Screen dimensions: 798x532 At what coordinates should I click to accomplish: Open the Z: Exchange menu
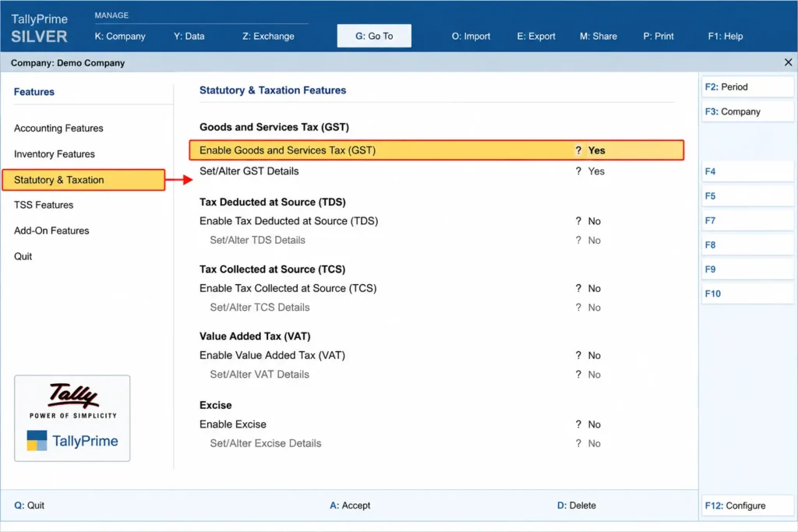[x=268, y=36]
